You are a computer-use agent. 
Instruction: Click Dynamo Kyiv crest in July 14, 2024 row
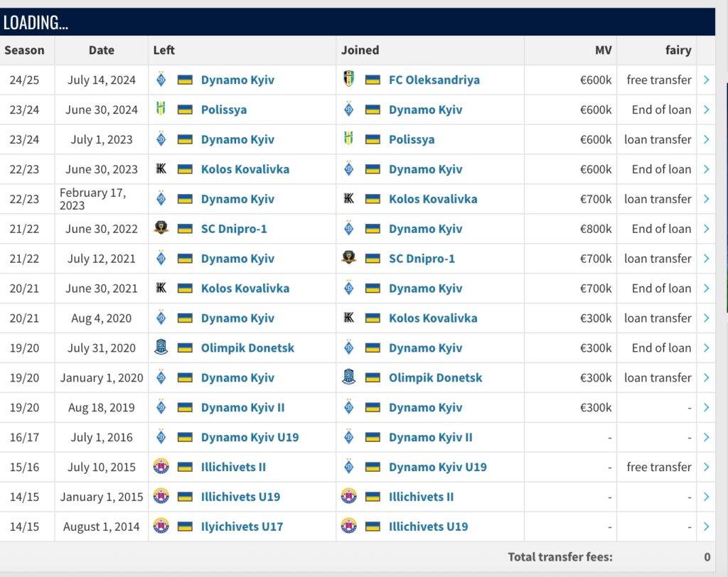[161, 80]
